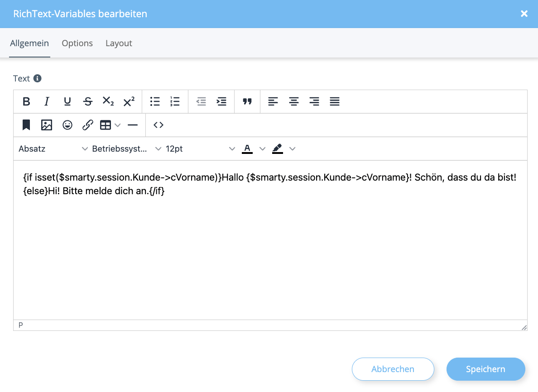Switch to the Options tab
Screen dimensions: 538x392
pos(77,43)
